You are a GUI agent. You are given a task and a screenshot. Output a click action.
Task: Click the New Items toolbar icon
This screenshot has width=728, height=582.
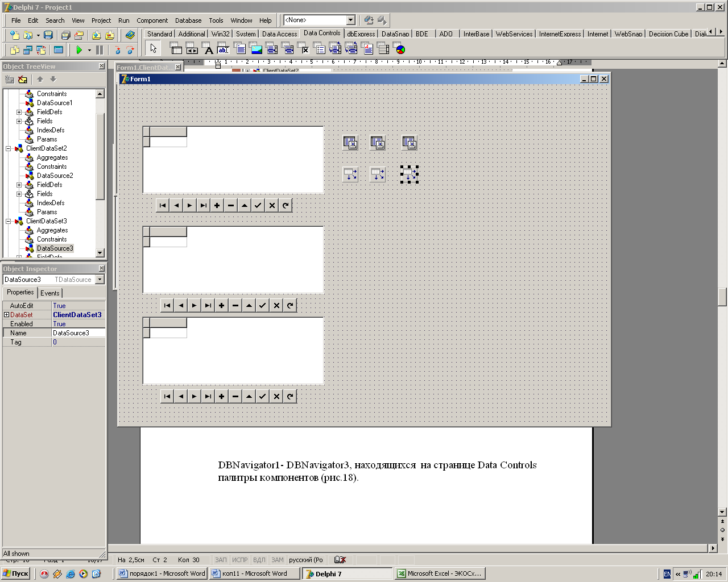tap(15, 35)
